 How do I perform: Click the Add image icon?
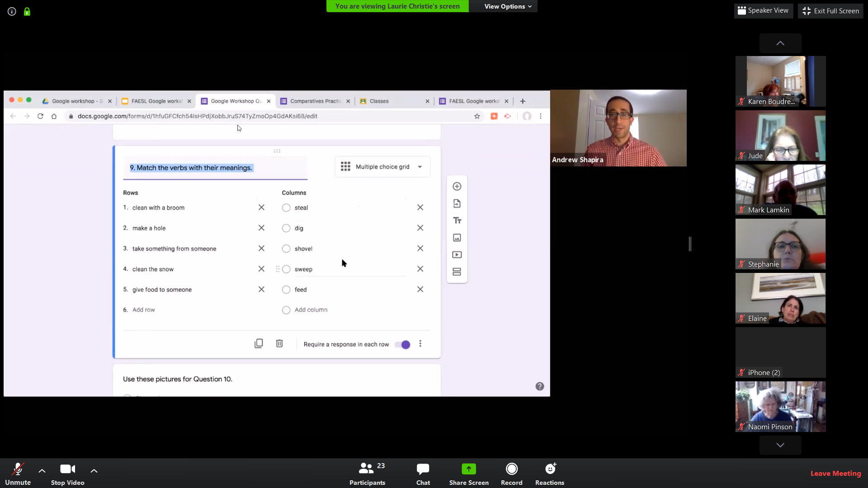[x=457, y=238]
